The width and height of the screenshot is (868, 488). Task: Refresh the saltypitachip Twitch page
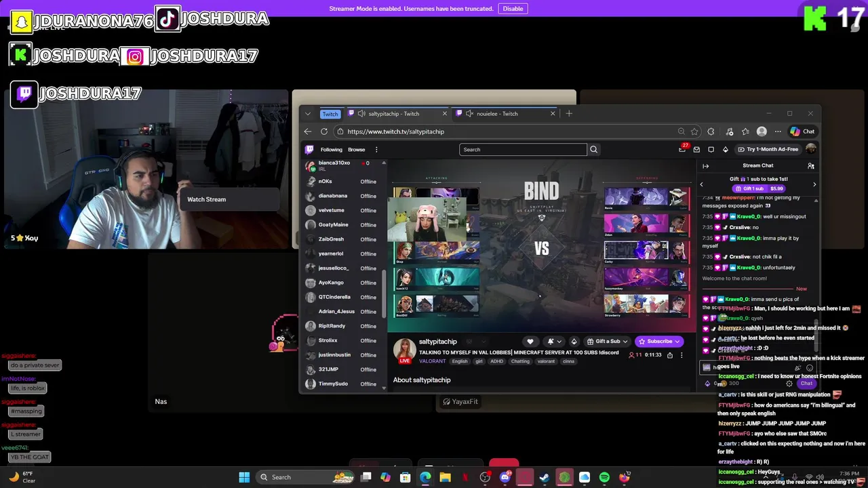tap(324, 131)
